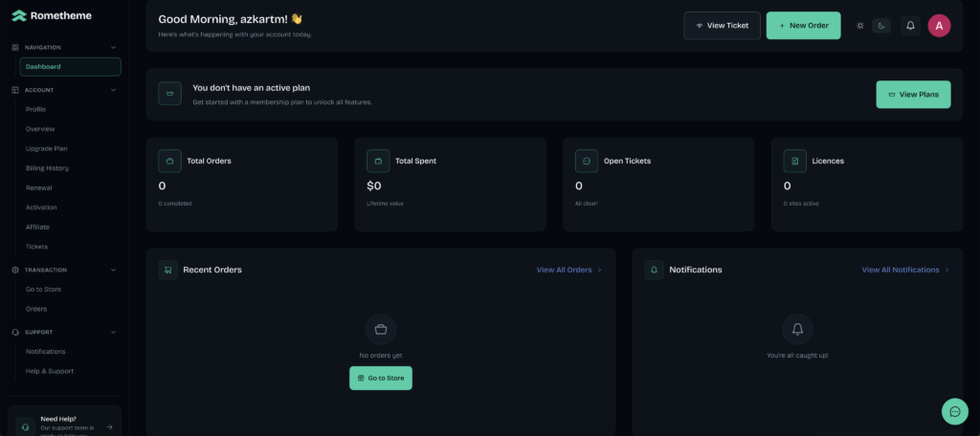Open the Overview page
Image resolution: width=980 pixels, height=436 pixels.
(x=40, y=129)
